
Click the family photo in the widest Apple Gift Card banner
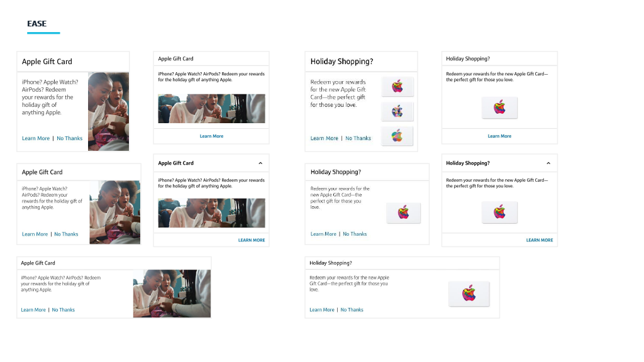(x=171, y=293)
